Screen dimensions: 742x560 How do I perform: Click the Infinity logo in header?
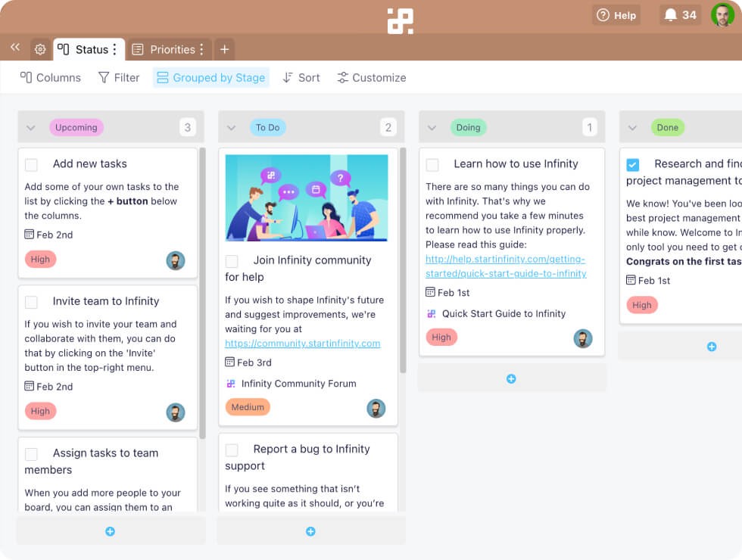tap(401, 21)
